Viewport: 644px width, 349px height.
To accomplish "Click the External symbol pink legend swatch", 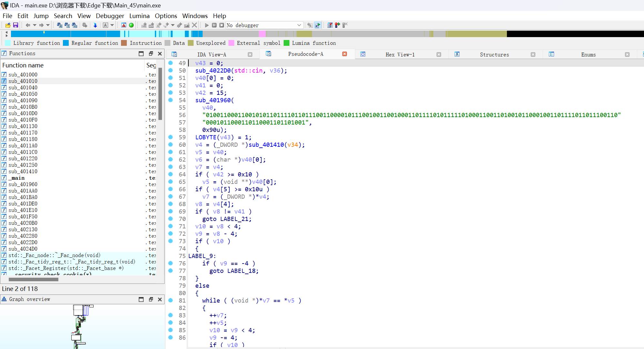I will coord(231,43).
